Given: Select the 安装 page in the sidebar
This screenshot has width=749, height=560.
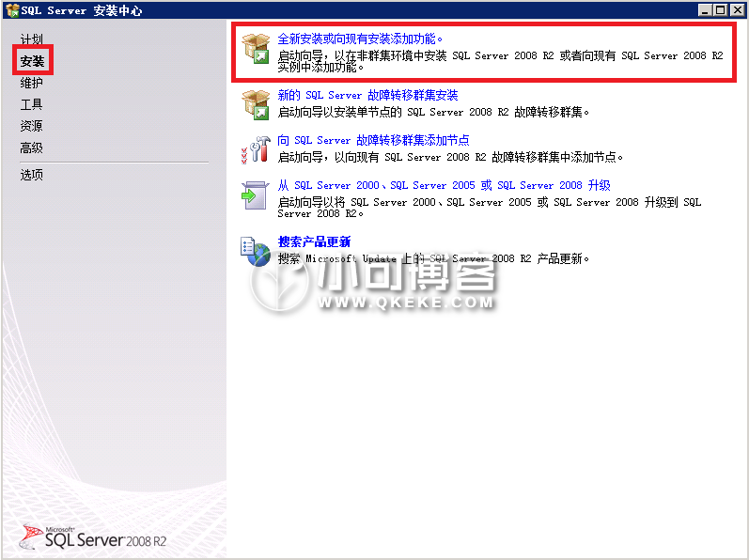Looking at the screenshot, I should tap(32, 61).
